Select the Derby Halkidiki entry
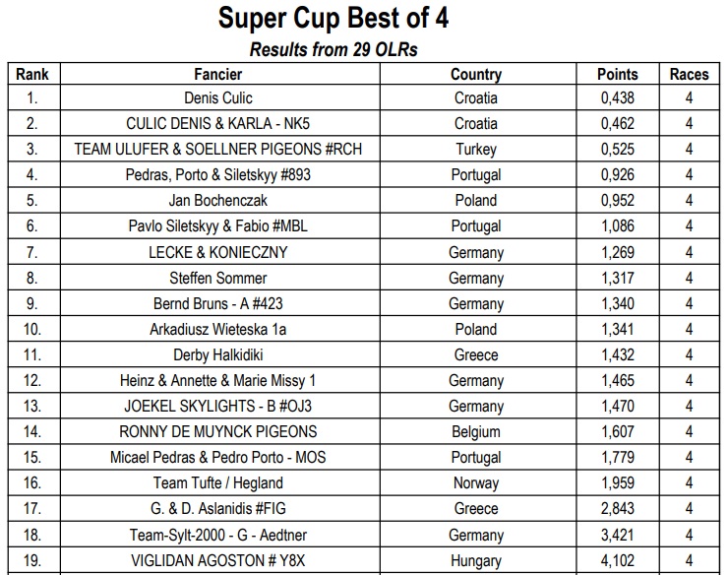 [218, 354]
